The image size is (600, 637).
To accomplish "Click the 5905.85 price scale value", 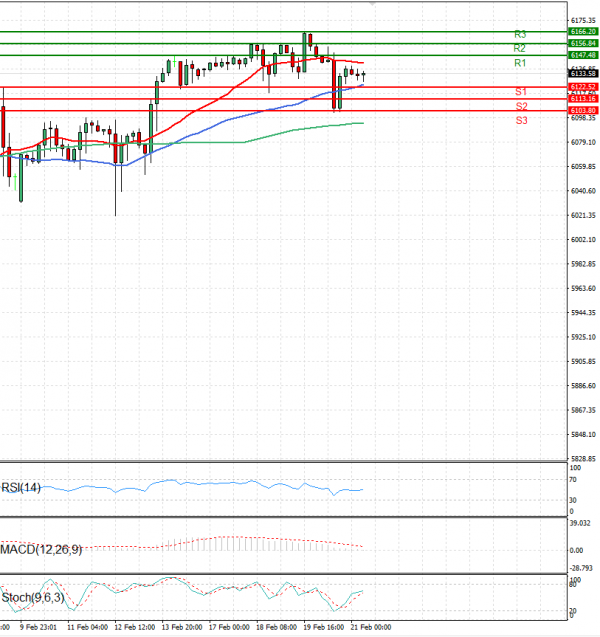I will tap(583, 362).
